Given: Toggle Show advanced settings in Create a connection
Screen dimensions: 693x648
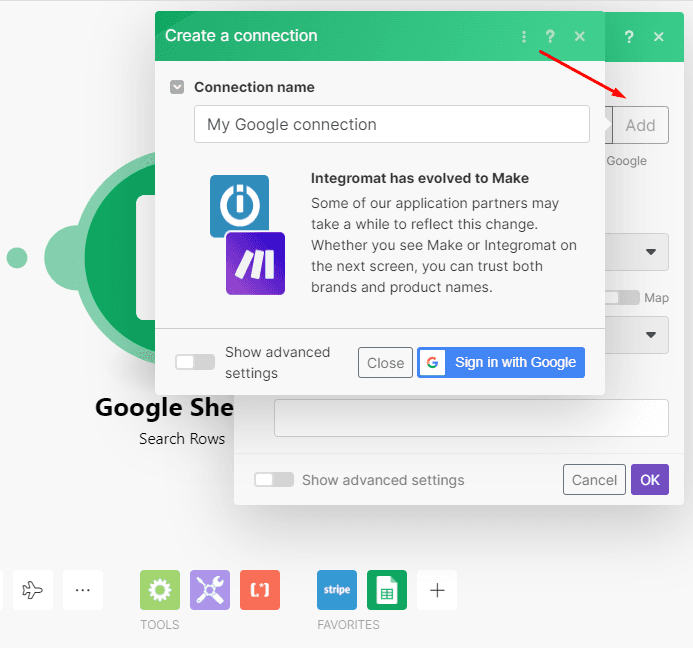Looking at the screenshot, I should tap(195, 362).
